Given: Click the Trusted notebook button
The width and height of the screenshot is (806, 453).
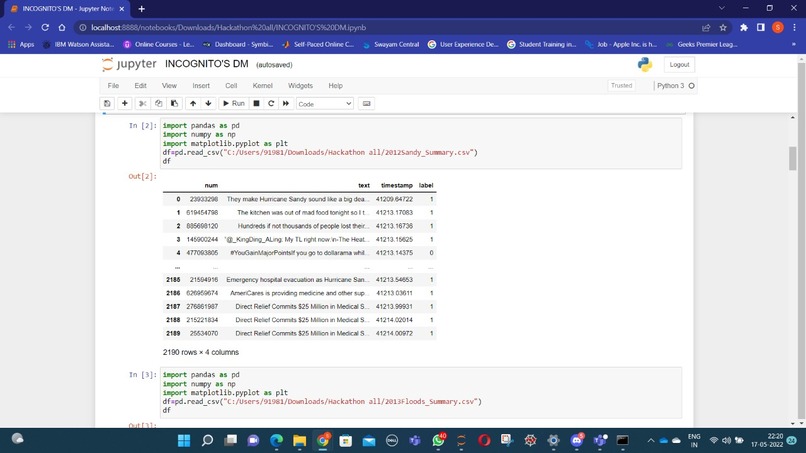Looking at the screenshot, I should click(621, 86).
